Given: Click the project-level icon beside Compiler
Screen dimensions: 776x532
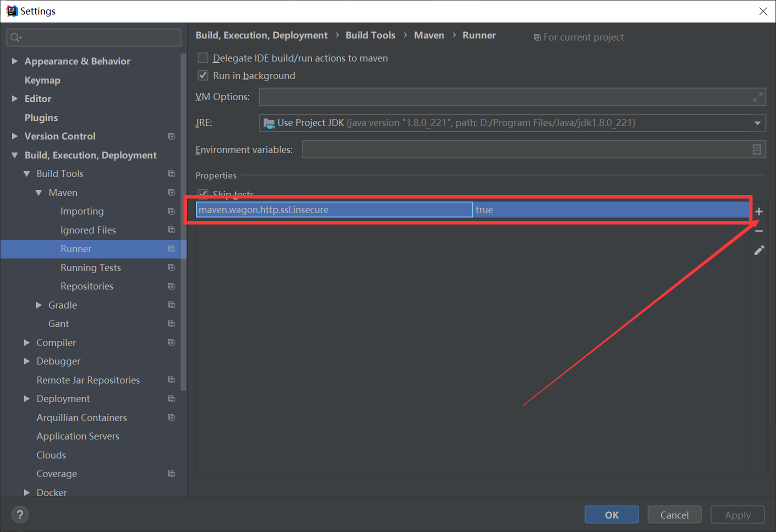Looking at the screenshot, I should (171, 342).
